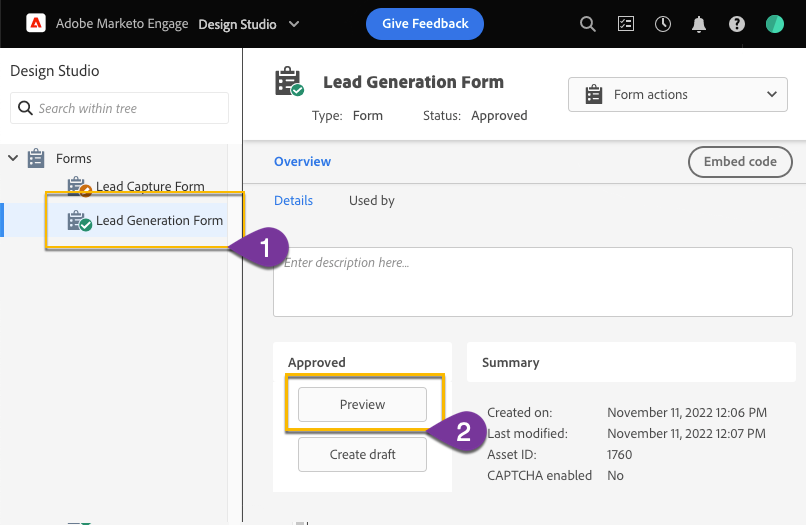The image size is (806, 525).
Task: Switch to the Used by sub-tab
Action: 372,201
